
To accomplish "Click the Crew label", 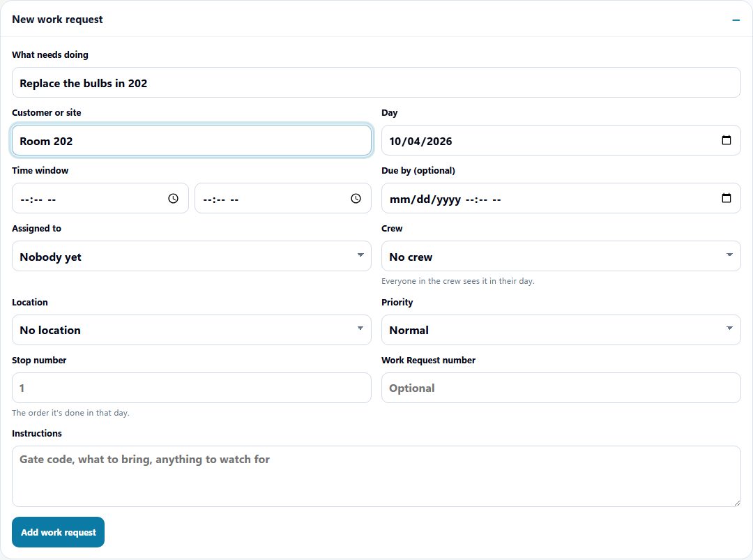I will [x=392, y=229].
